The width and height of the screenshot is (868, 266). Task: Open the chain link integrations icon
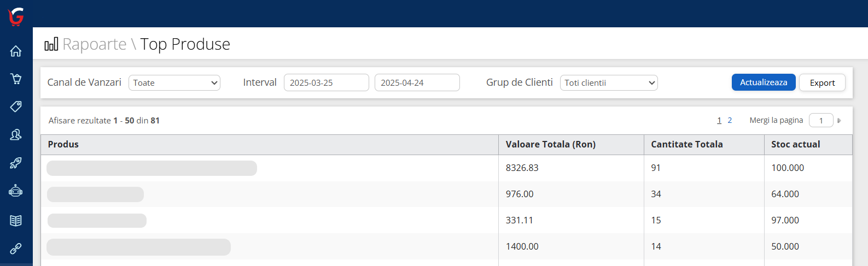[x=16, y=249]
